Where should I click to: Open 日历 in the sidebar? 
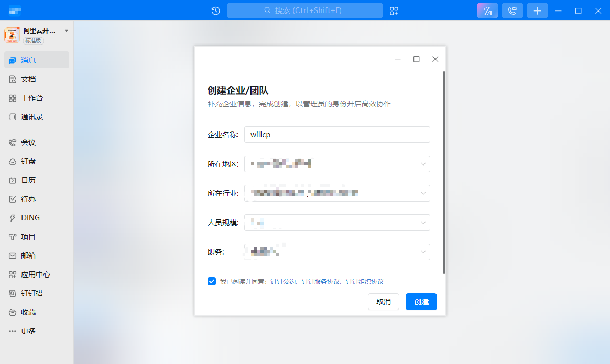pyautogui.click(x=37, y=180)
